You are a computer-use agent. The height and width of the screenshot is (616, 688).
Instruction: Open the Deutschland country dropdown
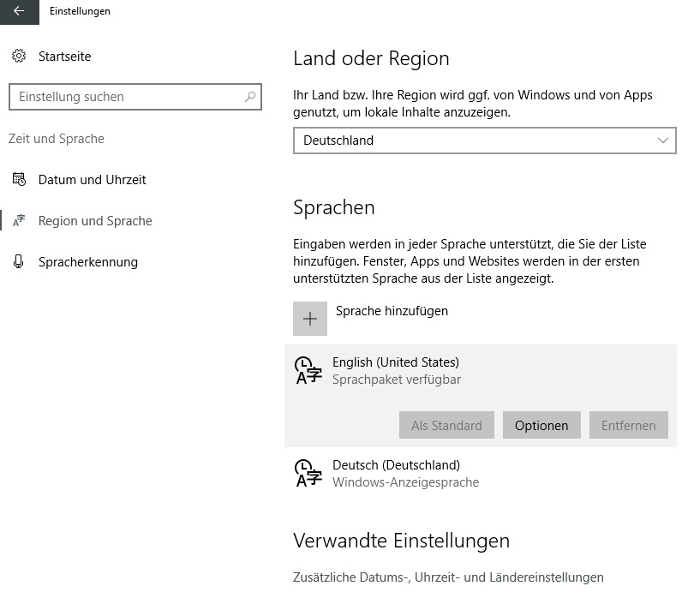485,141
